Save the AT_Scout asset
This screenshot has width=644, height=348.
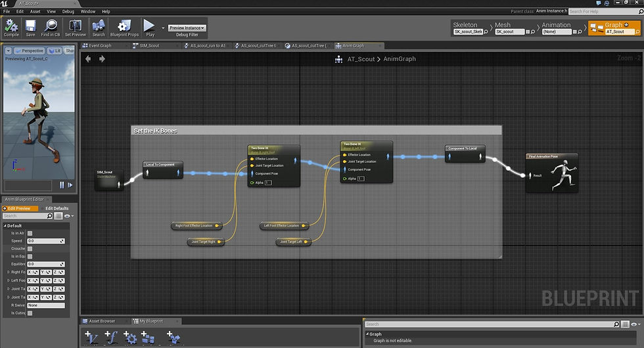(30, 28)
